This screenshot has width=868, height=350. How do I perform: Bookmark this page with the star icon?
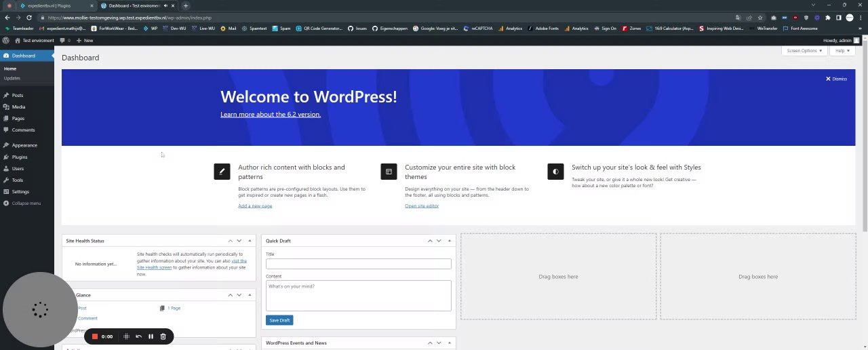pyautogui.click(x=760, y=18)
